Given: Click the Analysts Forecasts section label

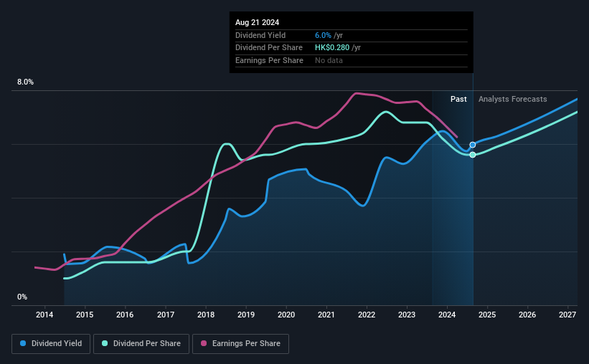Looking at the screenshot, I should click(x=512, y=99).
